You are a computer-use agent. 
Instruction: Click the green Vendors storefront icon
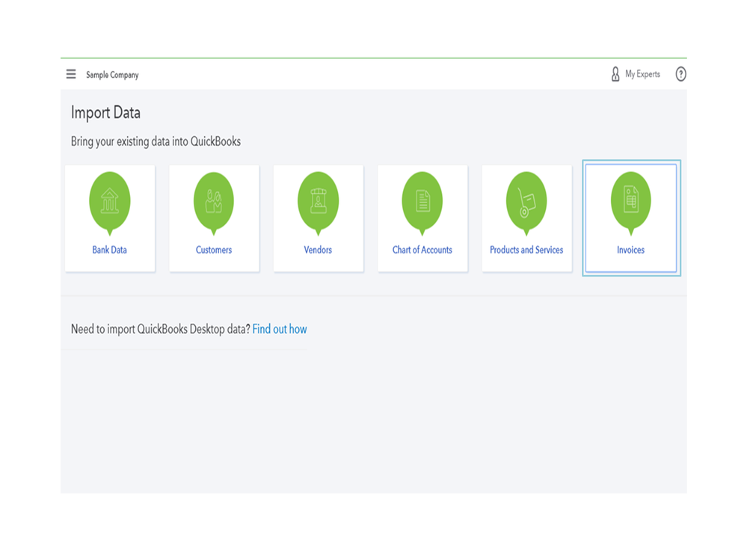318,200
